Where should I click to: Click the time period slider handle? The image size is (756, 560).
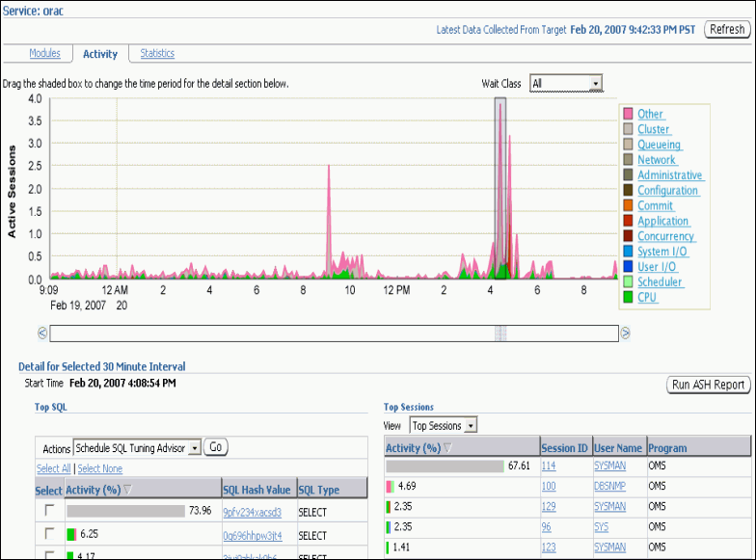[499, 333]
